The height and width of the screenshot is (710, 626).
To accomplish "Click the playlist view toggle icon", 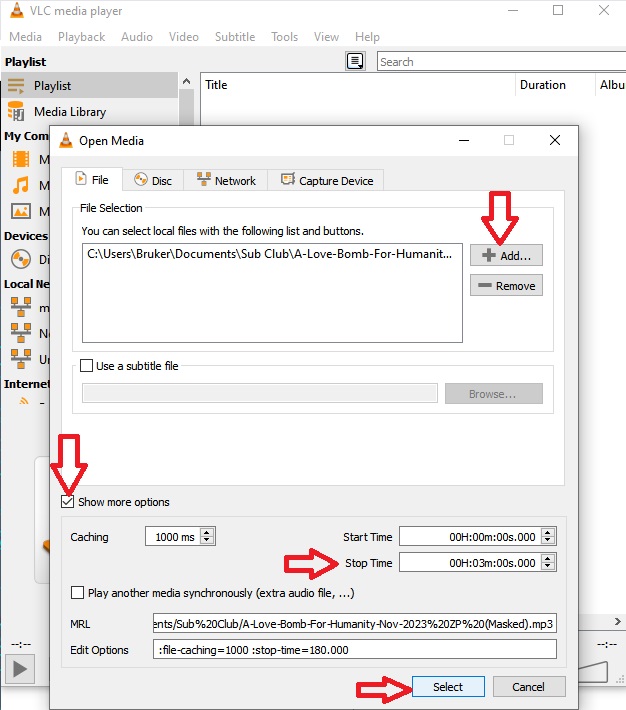I will coord(355,61).
